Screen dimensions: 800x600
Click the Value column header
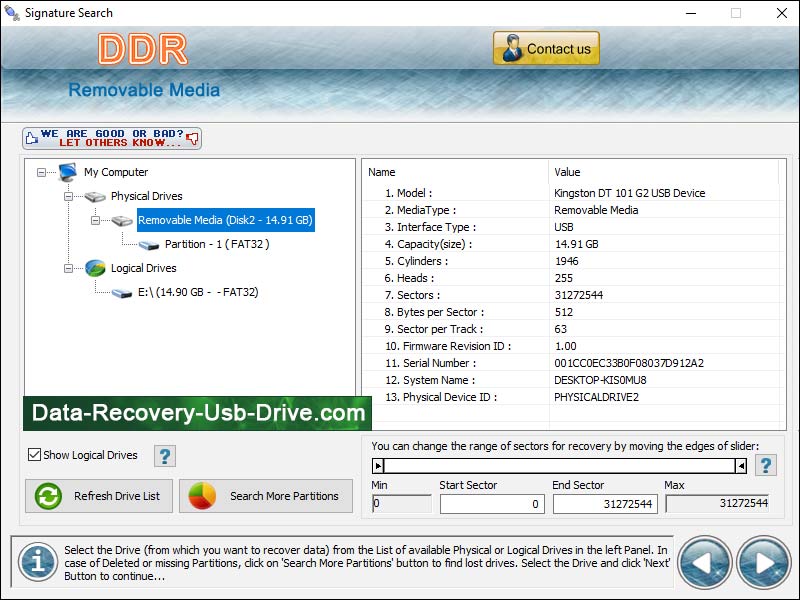(x=664, y=172)
